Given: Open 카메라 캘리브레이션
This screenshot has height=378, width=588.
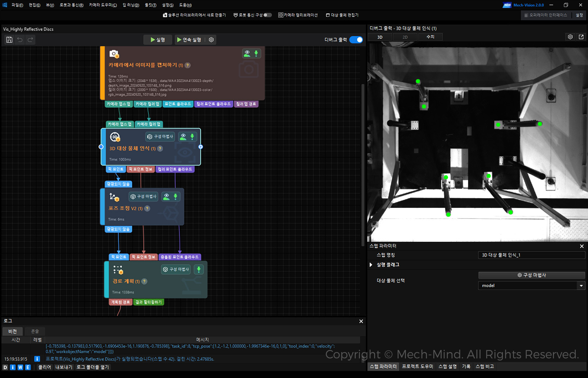Looking at the screenshot, I should pyautogui.click(x=298, y=15).
